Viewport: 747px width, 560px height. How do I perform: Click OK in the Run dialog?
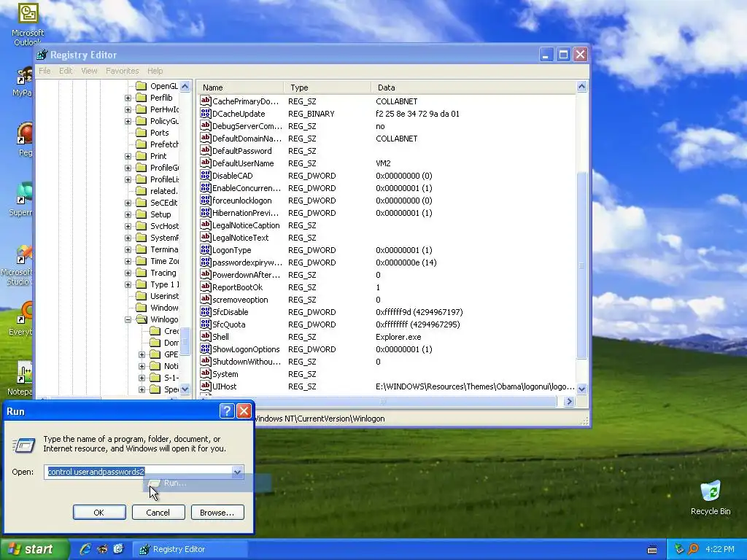click(x=99, y=513)
